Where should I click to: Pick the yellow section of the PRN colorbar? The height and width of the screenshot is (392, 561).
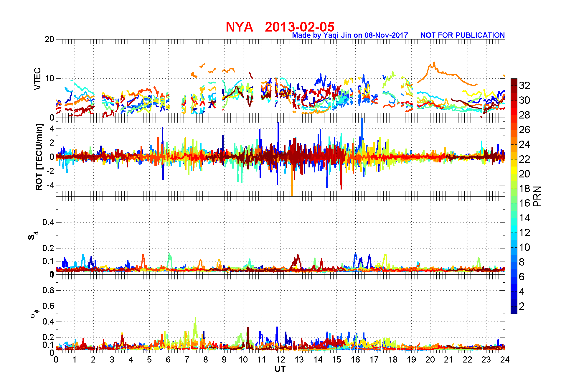pos(514,170)
